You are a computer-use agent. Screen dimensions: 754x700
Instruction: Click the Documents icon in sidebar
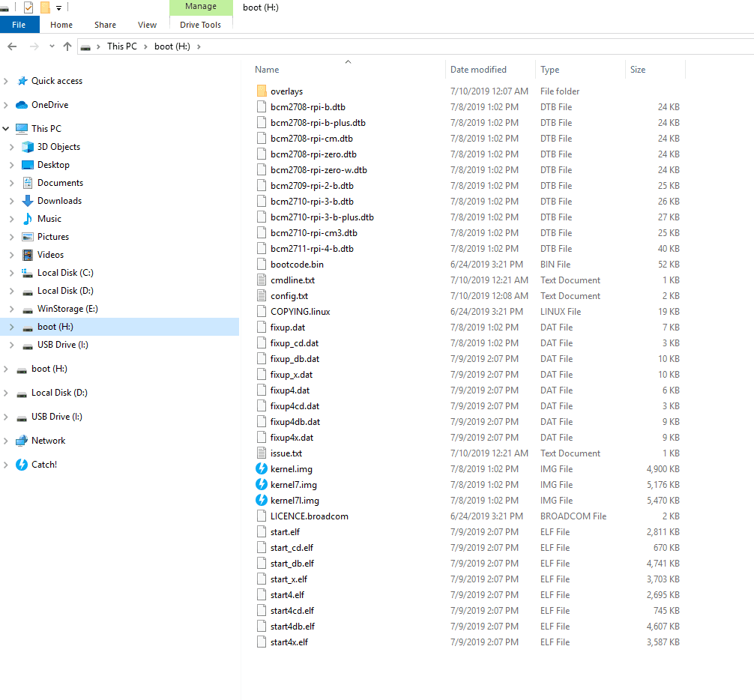28,183
